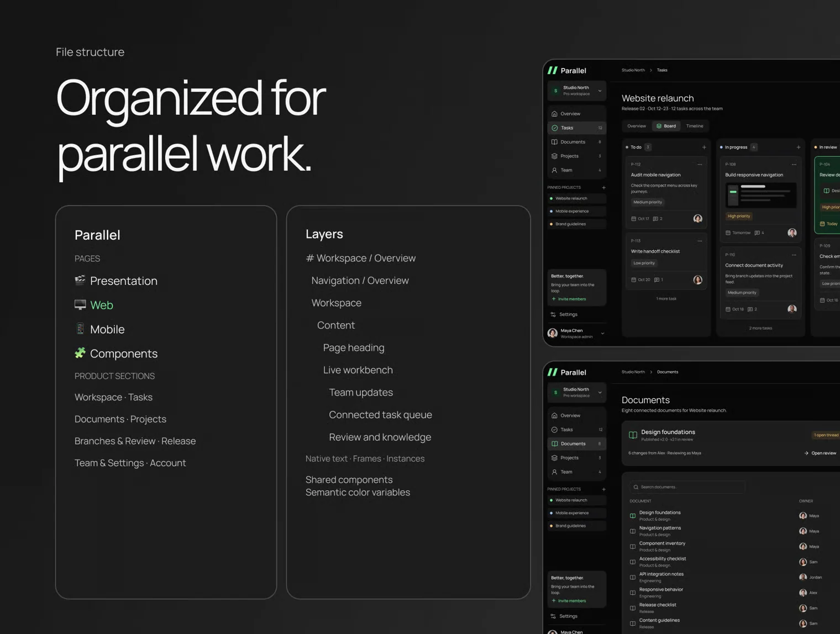
Task: Open the three-dot menu on card P-108
Action: [794, 165]
